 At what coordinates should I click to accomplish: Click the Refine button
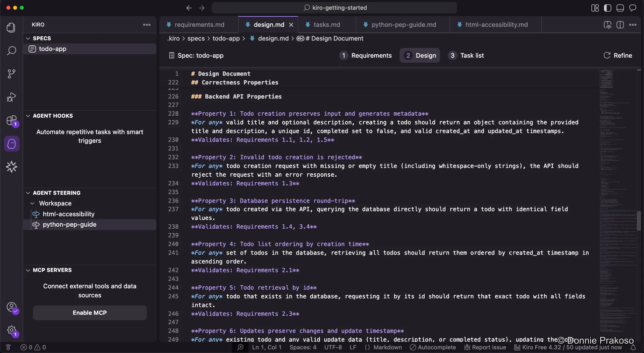click(x=618, y=56)
